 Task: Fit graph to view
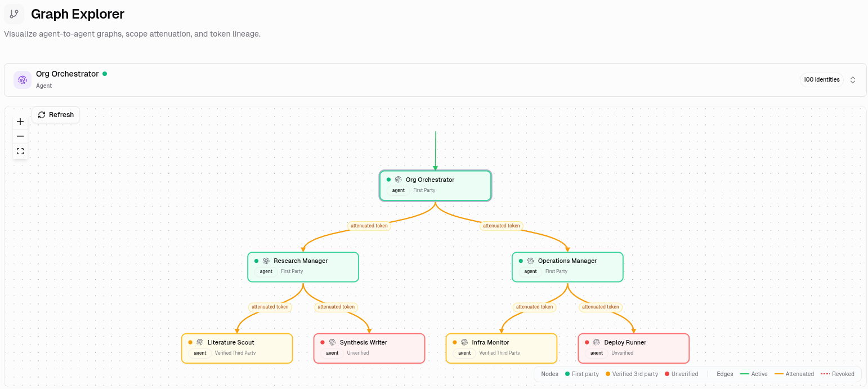20,151
